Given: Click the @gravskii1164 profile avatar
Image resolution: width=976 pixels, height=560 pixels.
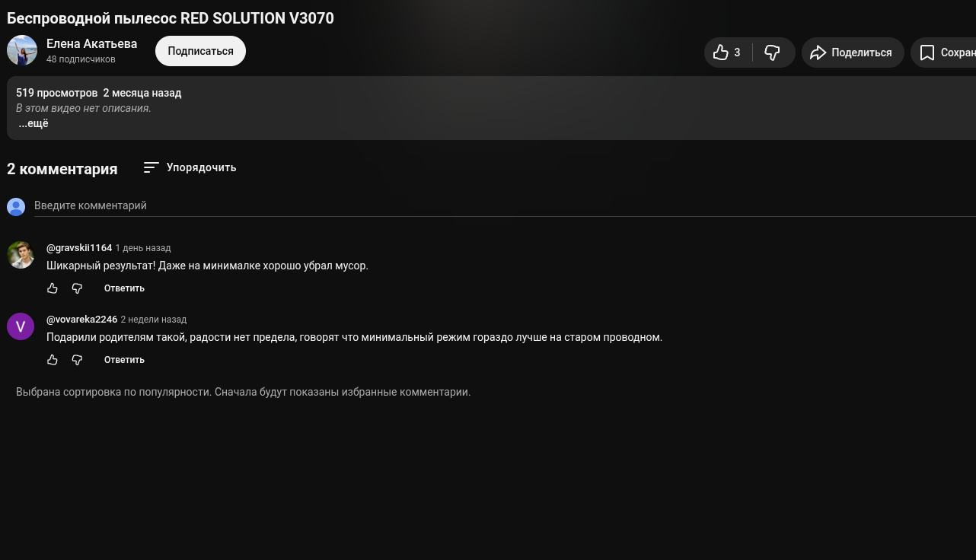Looking at the screenshot, I should tap(21, 255).
